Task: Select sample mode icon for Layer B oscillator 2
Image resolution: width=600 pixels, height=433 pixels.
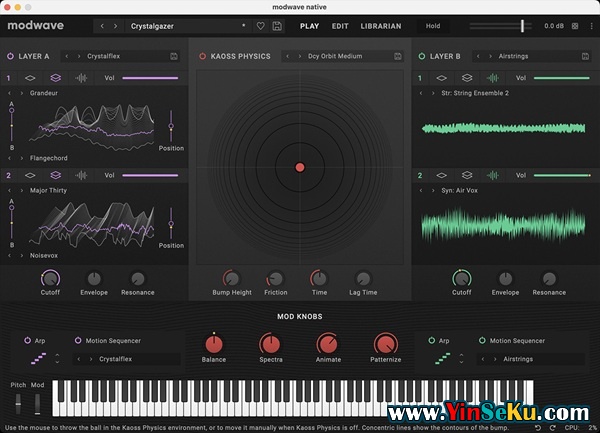Action: click(492, 176)
